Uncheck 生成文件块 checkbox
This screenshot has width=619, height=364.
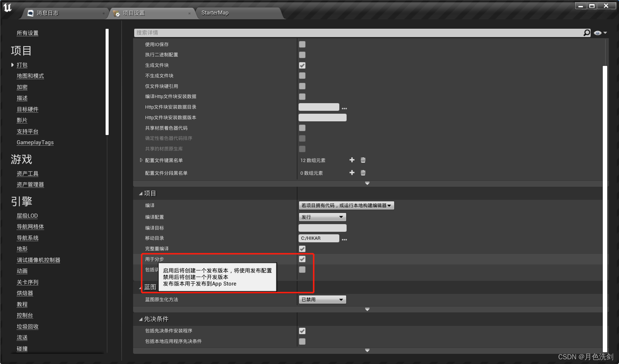click(x=302, y=65)
